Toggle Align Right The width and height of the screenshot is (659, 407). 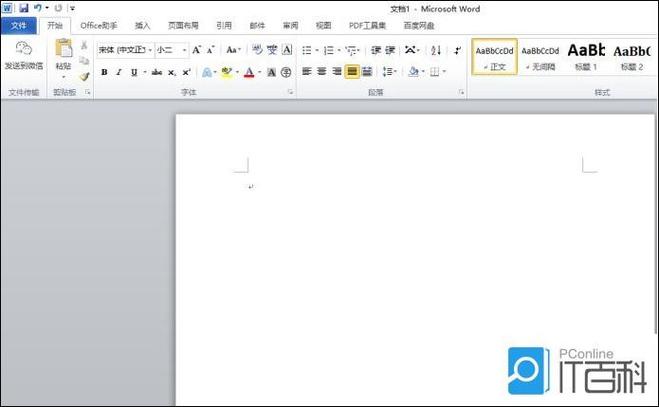337,72
